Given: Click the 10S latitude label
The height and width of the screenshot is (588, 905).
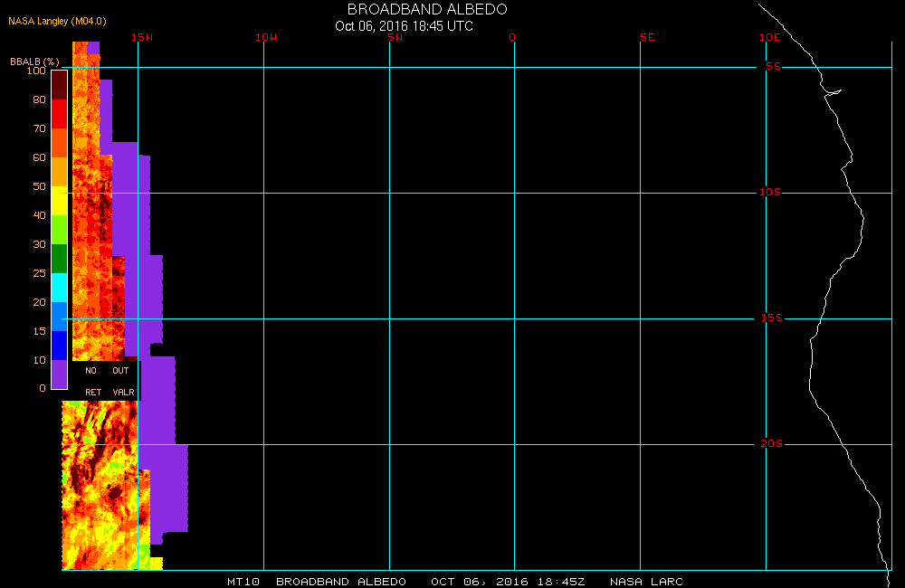Looking at the screenshot, I should 770,192.
